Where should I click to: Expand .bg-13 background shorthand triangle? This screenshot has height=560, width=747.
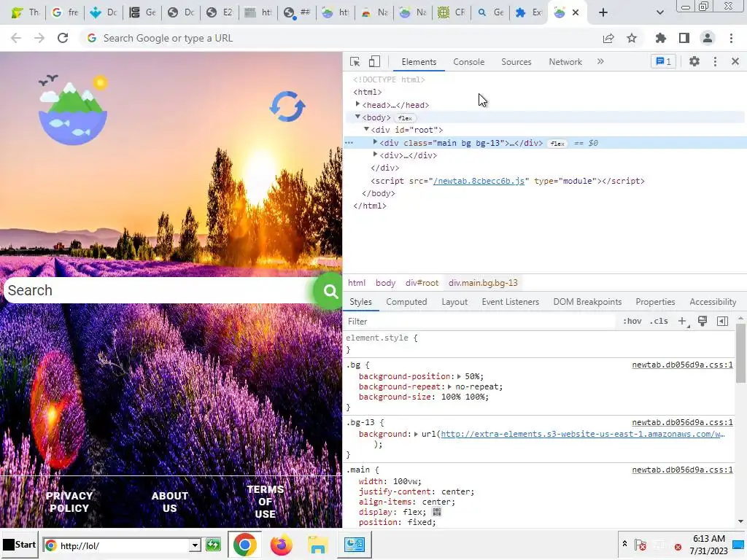[x=416, y=435]
